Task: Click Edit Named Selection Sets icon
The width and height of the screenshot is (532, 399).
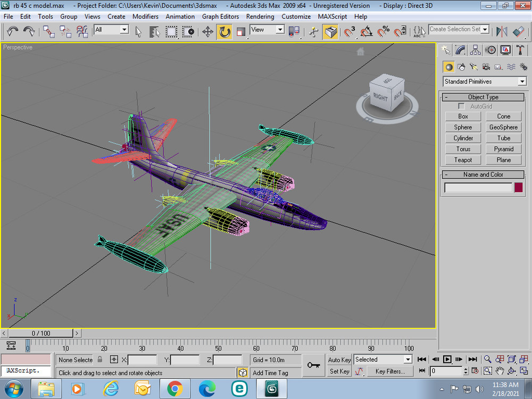Action: coord(419,31)
